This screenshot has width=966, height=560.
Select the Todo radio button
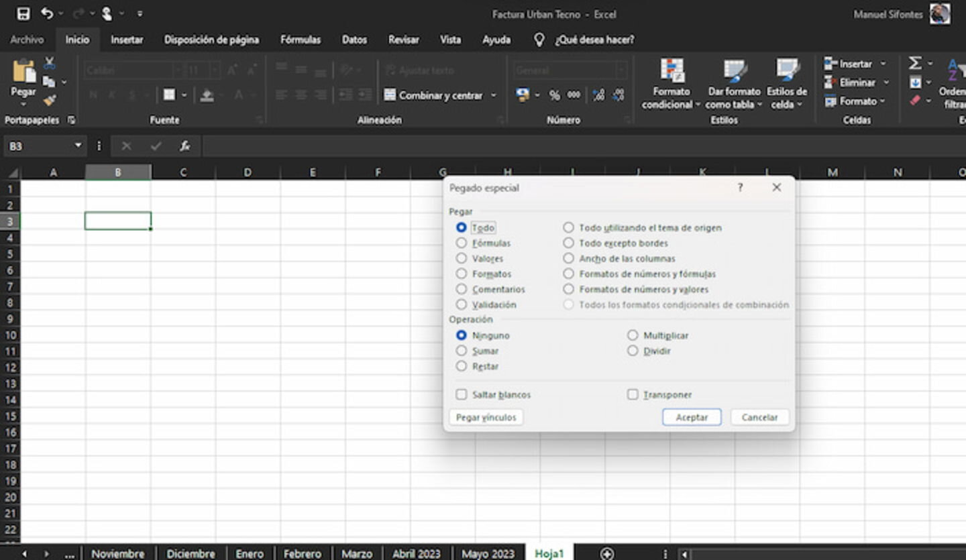461,227
